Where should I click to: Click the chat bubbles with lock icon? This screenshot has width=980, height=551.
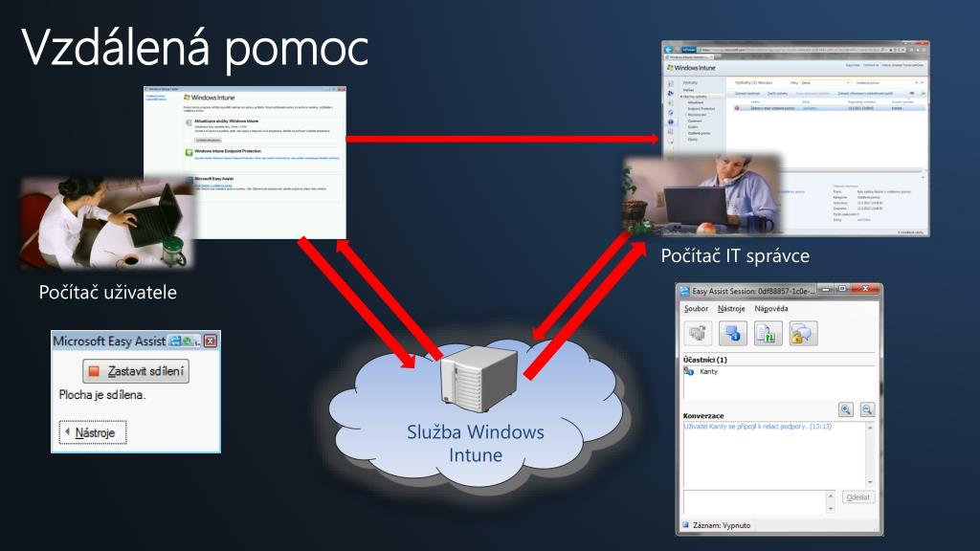[x=803, y=334]
